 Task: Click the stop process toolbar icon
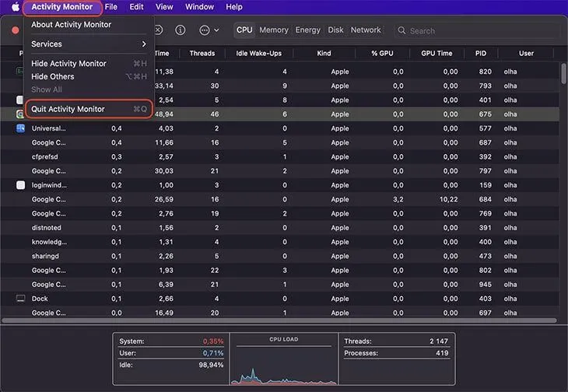[158, 30]
